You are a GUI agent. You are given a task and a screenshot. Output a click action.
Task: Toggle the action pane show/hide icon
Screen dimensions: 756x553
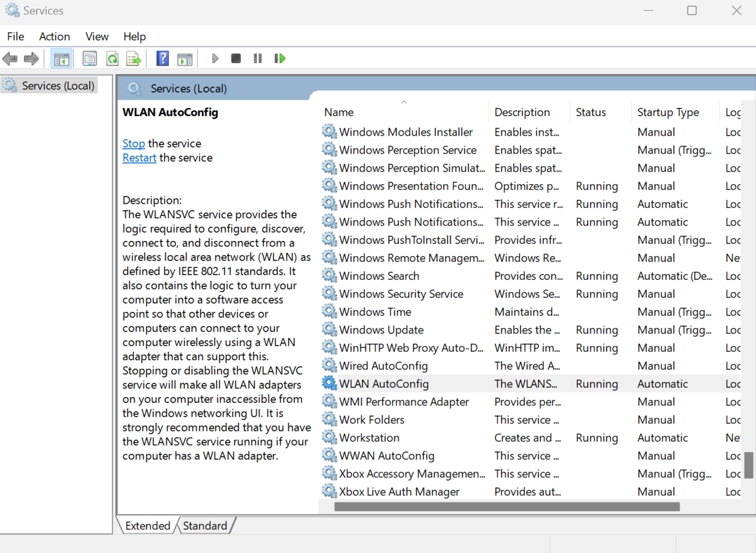184,58
